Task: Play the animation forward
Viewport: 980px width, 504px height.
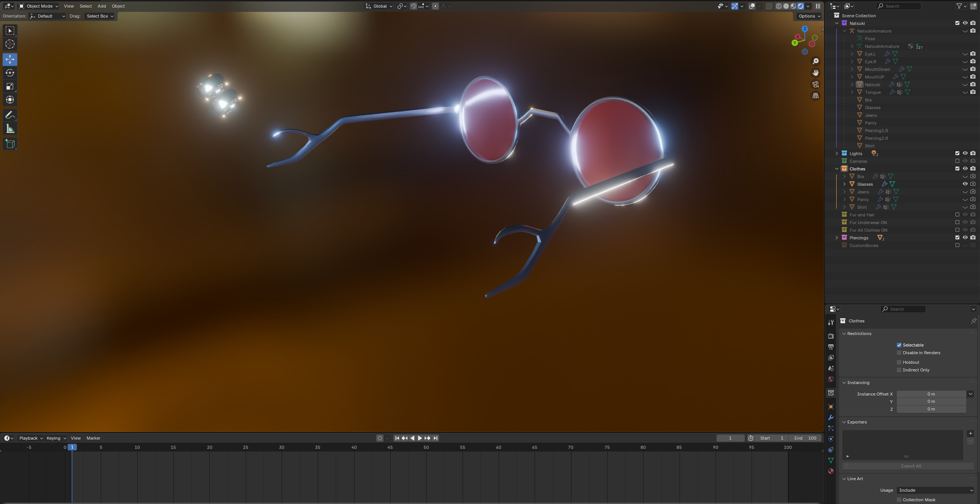Action: 420,438
